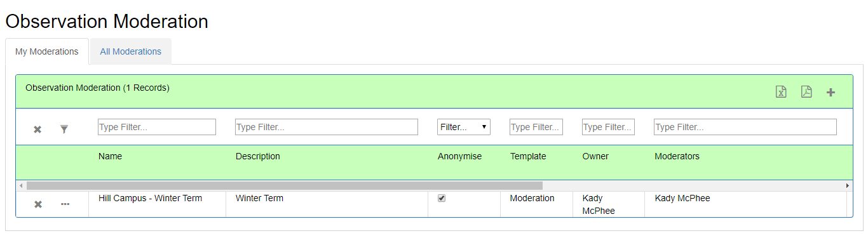Screen dimensions: 868x238
Task: Sort by the Name column header
Action: [110, 156]
